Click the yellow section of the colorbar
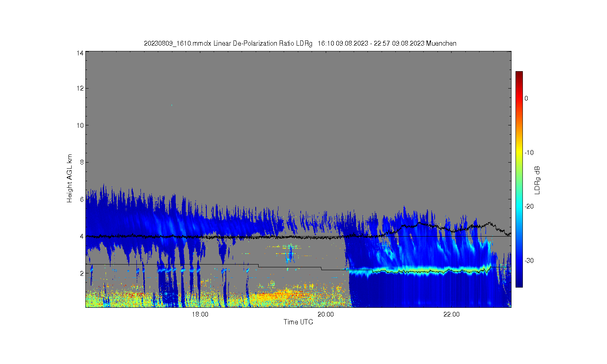The width and height of the screenshot is (607, 364). pos(519,152)
